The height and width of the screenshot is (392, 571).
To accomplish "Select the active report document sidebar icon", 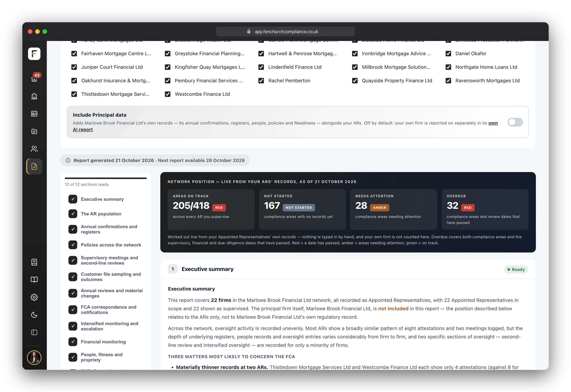I will point(34,166).
